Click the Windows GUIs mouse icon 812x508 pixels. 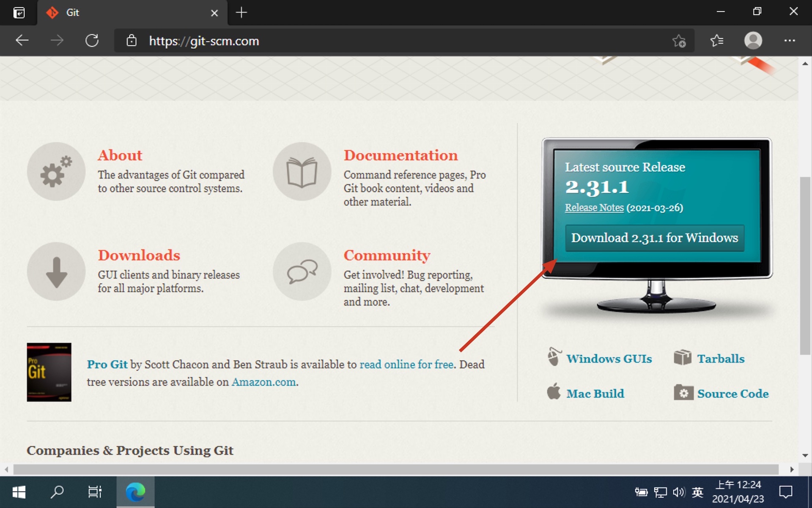tap(554, 357)
